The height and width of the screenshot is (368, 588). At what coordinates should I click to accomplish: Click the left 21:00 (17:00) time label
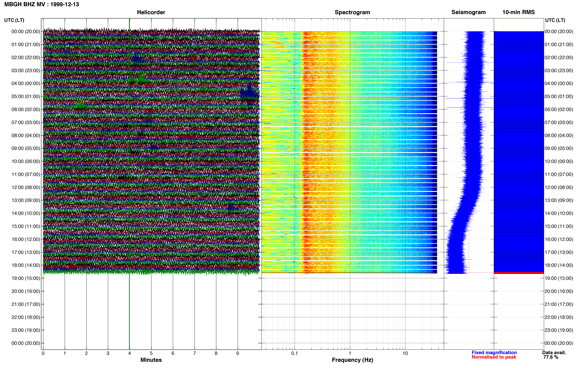click(x=26, y=304)
